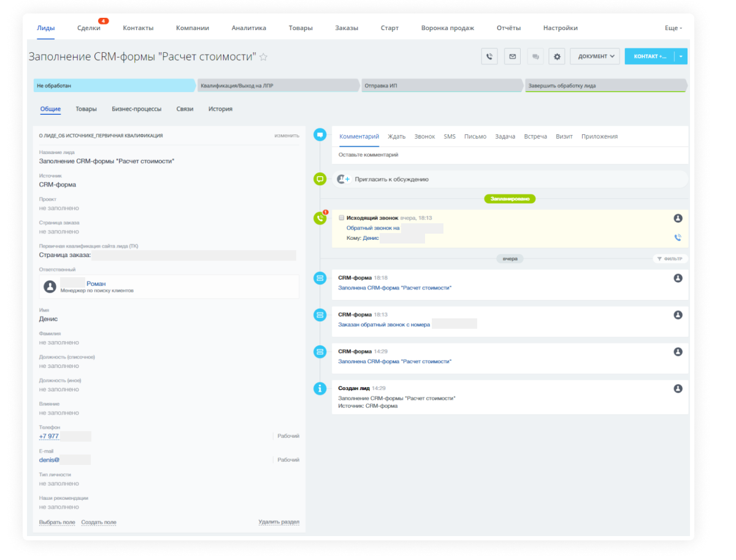Click the green outgoing call icon with badge

[x=320, y=218]
